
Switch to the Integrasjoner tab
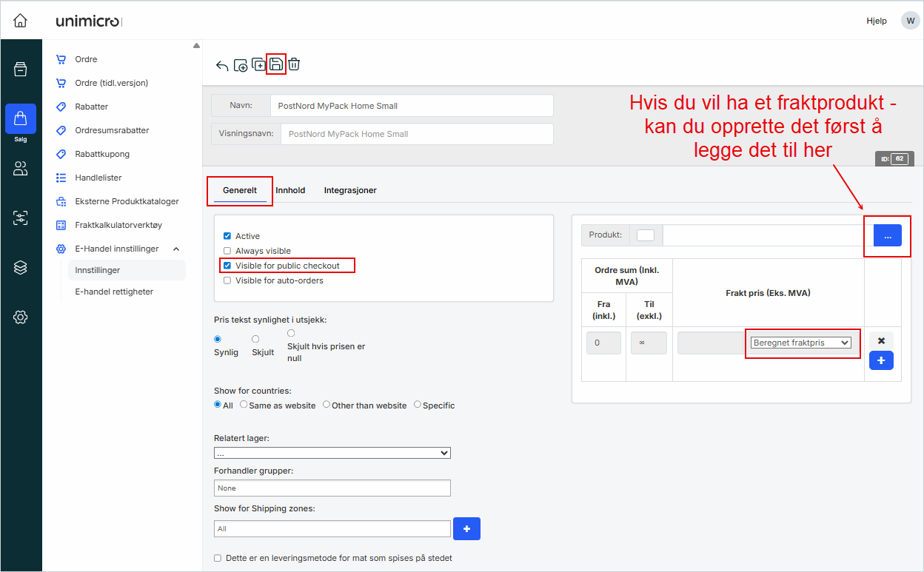[350, 190]
